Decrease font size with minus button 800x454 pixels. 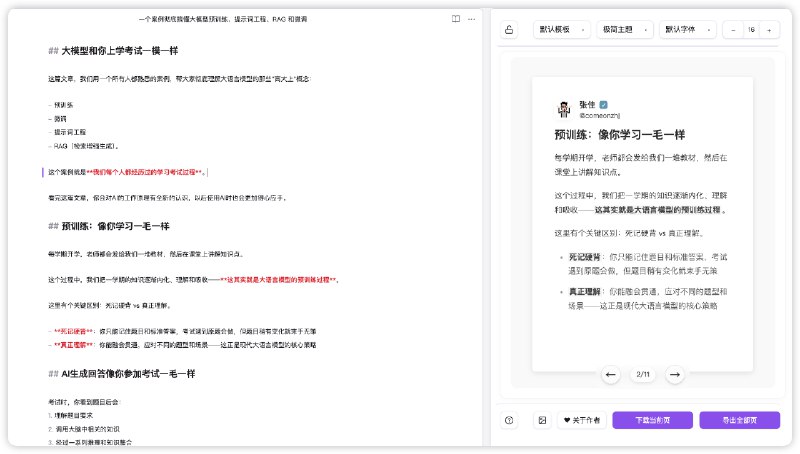[x=733, y=30]
